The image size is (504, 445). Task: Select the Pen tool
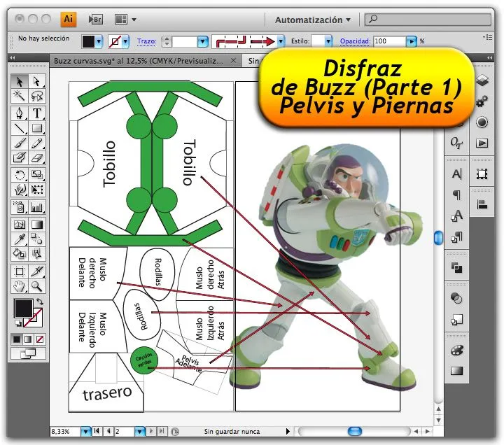click(20, 113)
